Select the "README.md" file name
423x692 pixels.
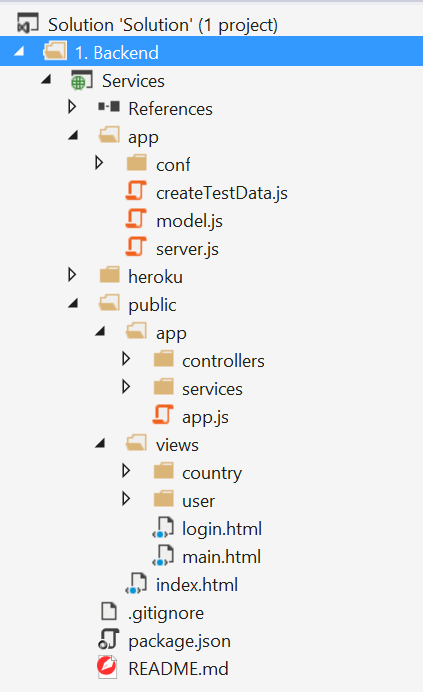pyautogui.click(x=178, y=669)
